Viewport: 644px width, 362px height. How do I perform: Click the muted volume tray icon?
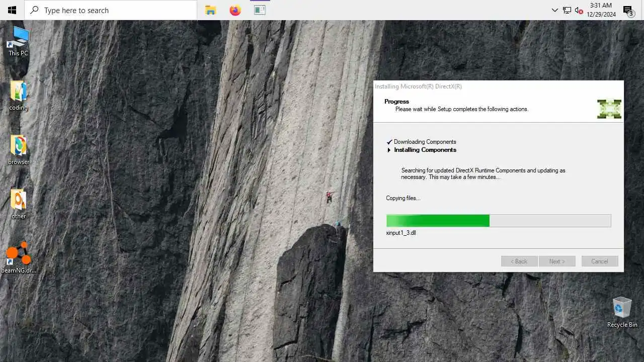pyautogui.click(x=579, y=10)
